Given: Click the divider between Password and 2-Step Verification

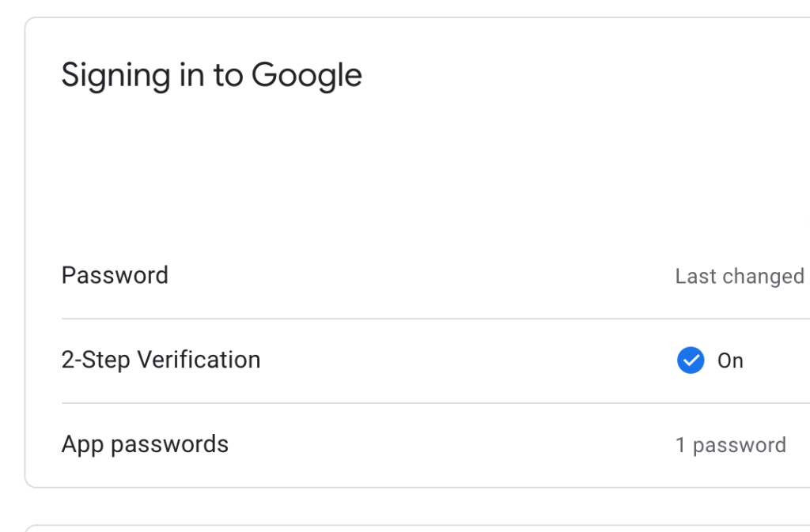Looking at the screenshot, I should [396, 319].
